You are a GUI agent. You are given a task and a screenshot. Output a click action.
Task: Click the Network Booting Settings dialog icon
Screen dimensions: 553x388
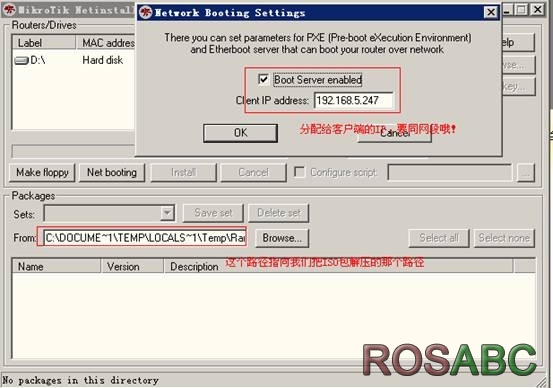(146, 13)
